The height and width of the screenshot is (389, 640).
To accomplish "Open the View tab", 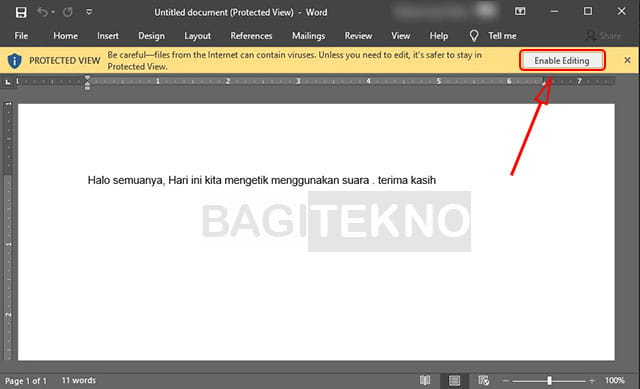I will coord(401,36).
